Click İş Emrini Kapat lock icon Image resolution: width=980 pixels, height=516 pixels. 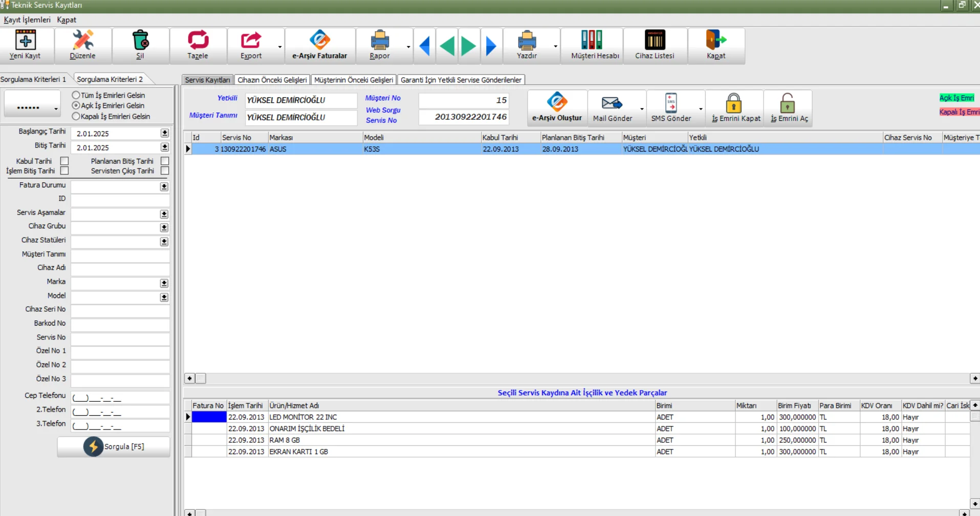pyautogui.click(x=734, y=103)
